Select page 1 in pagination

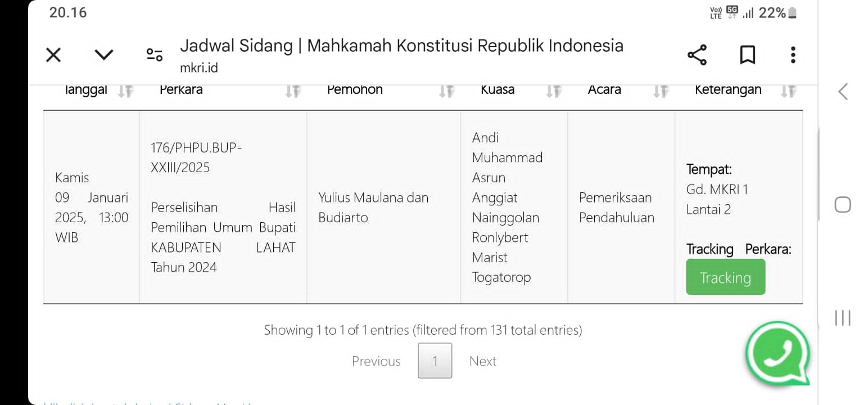point(435,361)
